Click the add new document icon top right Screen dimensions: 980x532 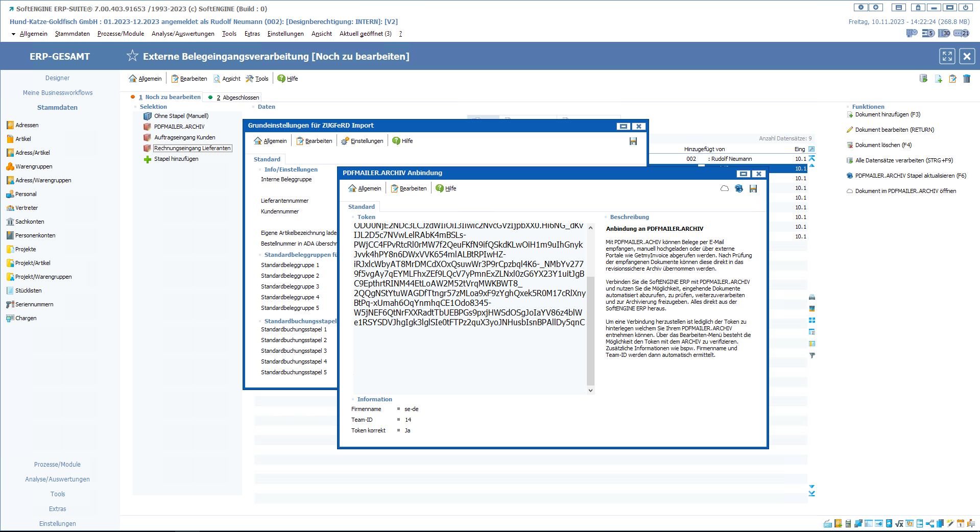pos(938,79)
